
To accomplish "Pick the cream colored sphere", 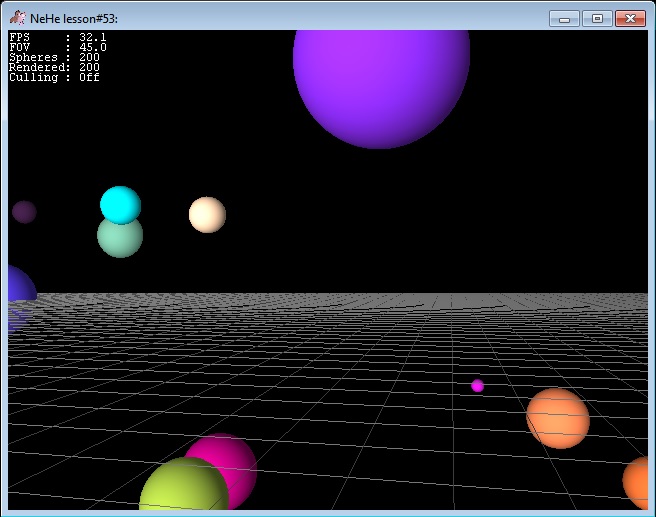I will click(x=207, y=214).
